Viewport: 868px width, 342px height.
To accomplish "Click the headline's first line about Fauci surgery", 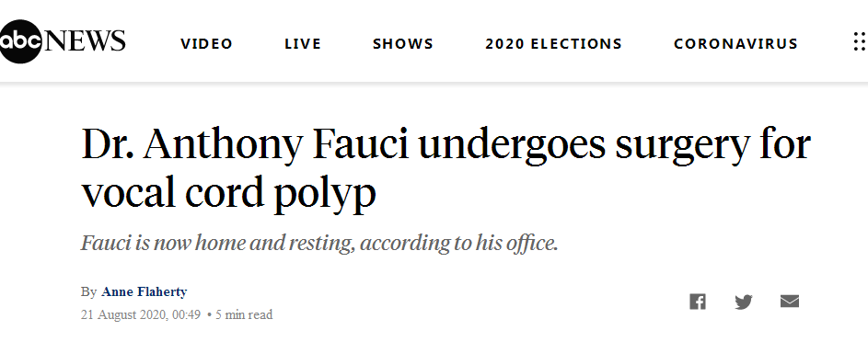I will (x=446, y=144).
